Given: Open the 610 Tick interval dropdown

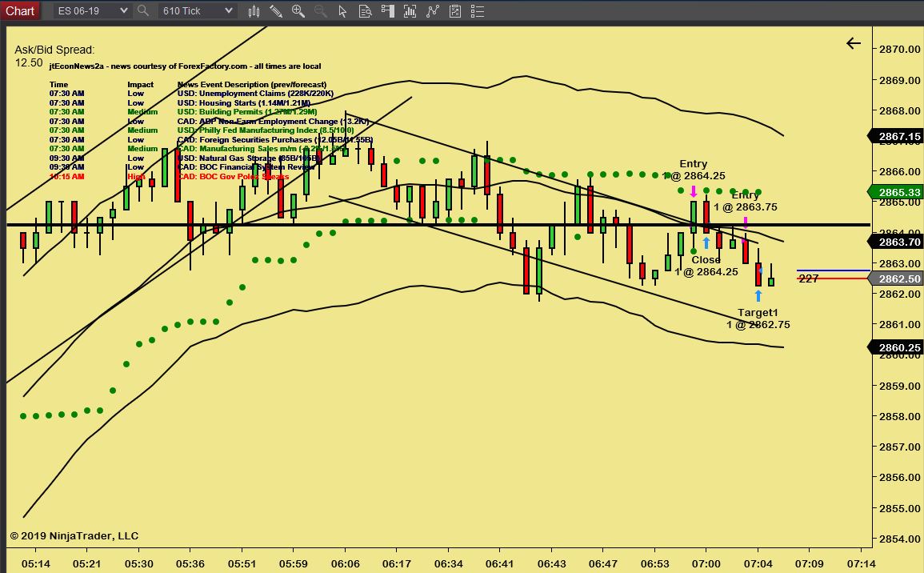Looking at the screenshot, I should click(198, 10).
